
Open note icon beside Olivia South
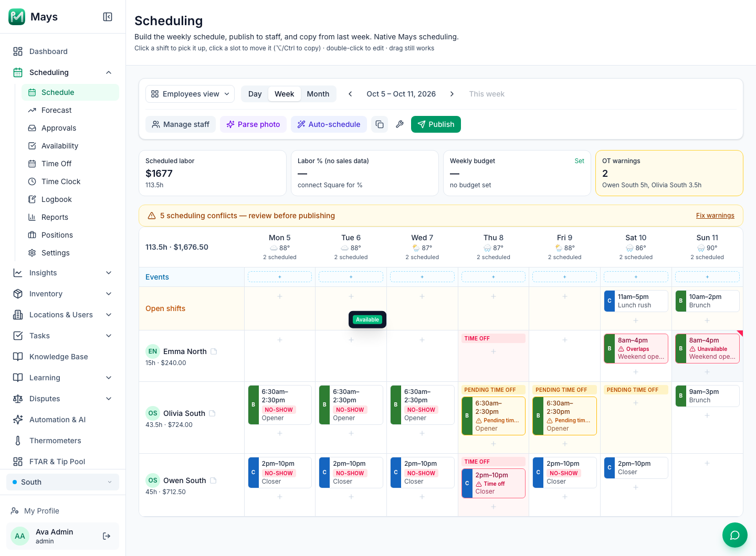click(212, 413)
